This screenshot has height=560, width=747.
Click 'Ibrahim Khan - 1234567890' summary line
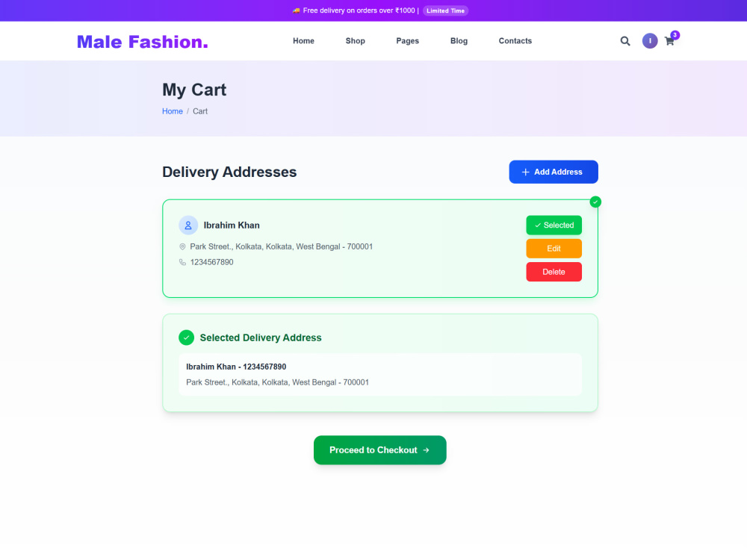coord(236,367)
